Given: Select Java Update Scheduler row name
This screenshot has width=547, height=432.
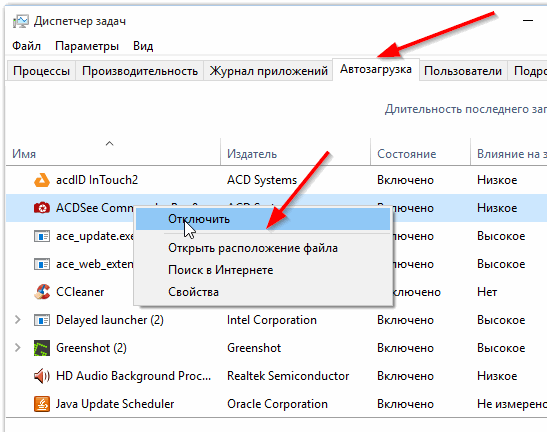Looking at the screenshot, I should coord(115,404).
